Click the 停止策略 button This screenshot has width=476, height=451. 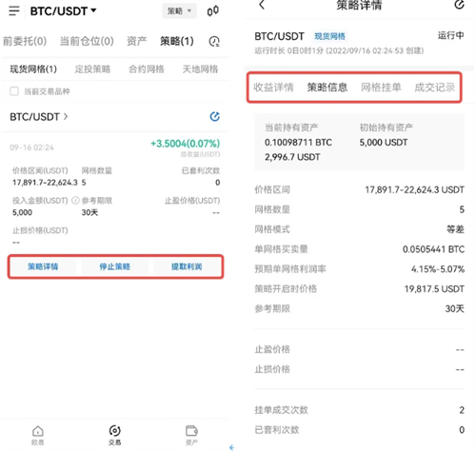pyautogui.click(x=114, y=266)
